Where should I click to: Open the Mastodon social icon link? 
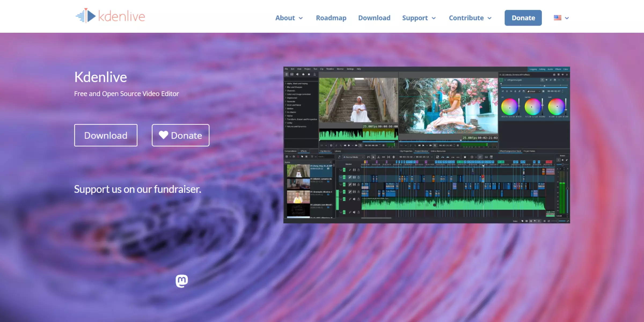182,281
